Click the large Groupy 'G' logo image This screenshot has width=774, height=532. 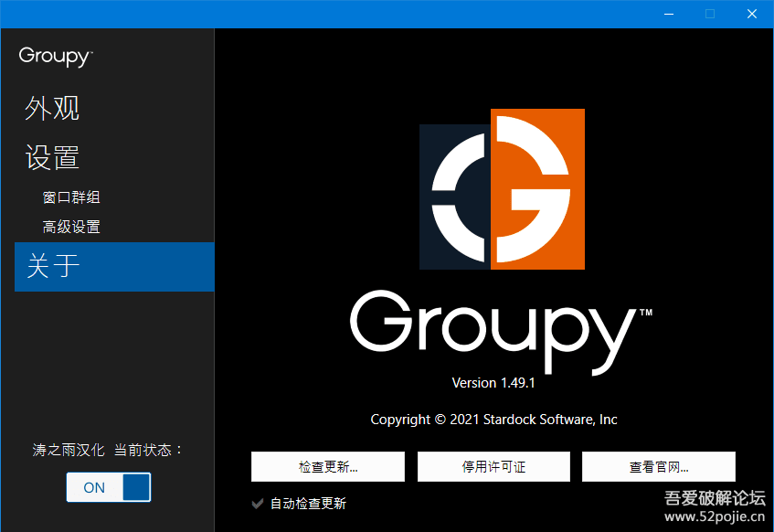tap(501, 189)
